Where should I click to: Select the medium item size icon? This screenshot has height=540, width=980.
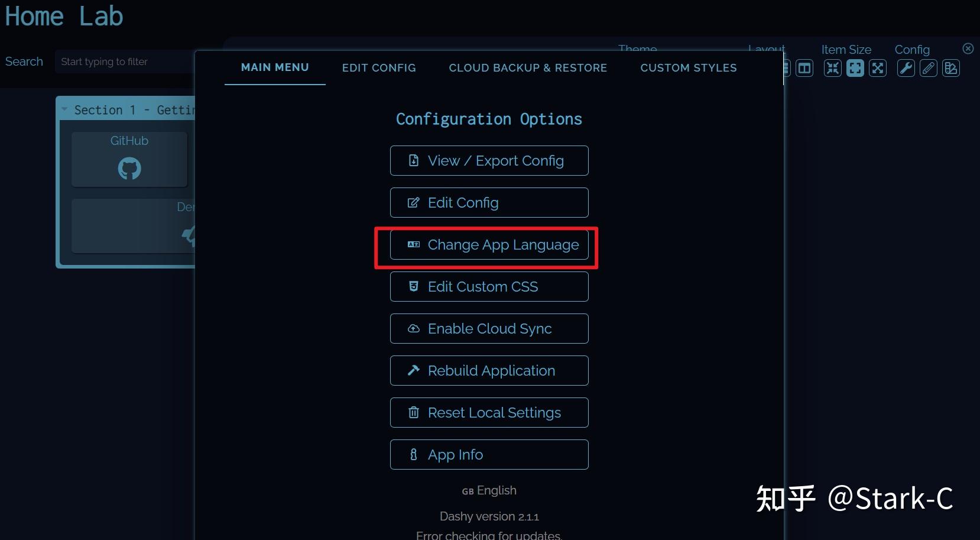(855, 69)
